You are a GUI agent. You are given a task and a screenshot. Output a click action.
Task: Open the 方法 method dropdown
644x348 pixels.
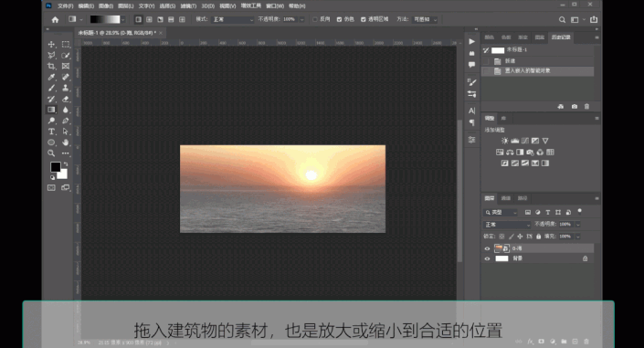pos(425,20)
